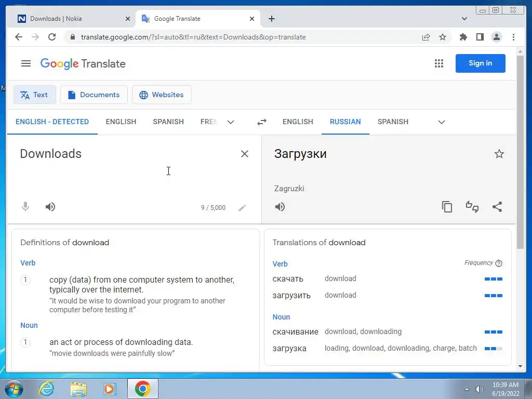
Task: Select the Text translation mode
Action: (x=35, y=95)
